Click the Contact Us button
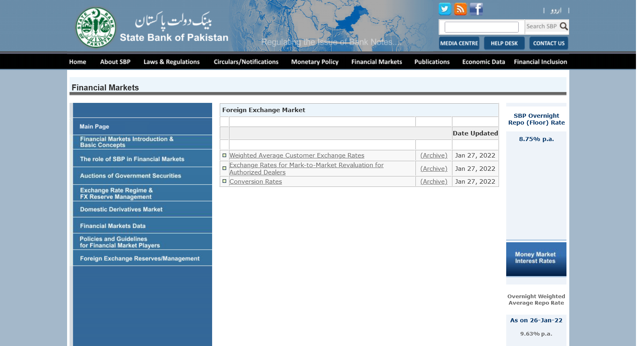Viewport: 644px width, 346px height. (x=548, y=43)
